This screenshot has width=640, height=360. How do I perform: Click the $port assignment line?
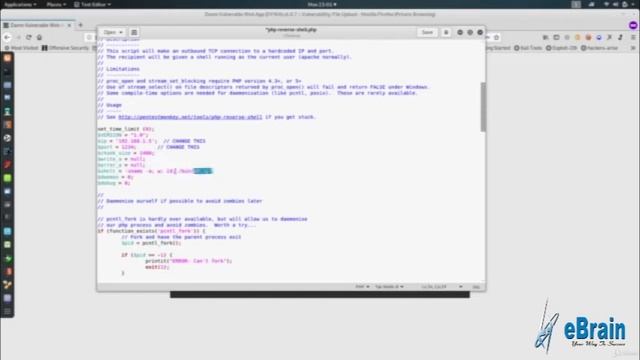pyautogui.click(x=149, y=147)
